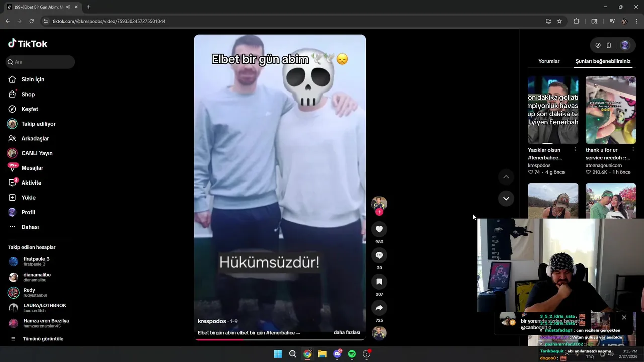644x362 pixels.
Task: Open Chrome extensions puzzle icon
Action: [x=577, y=21]
